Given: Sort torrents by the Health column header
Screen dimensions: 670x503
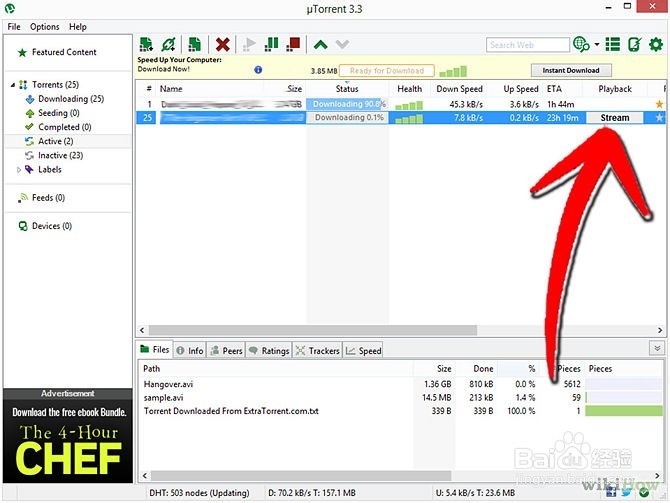Looking at the screenshot, I should (x=409, y=89).
